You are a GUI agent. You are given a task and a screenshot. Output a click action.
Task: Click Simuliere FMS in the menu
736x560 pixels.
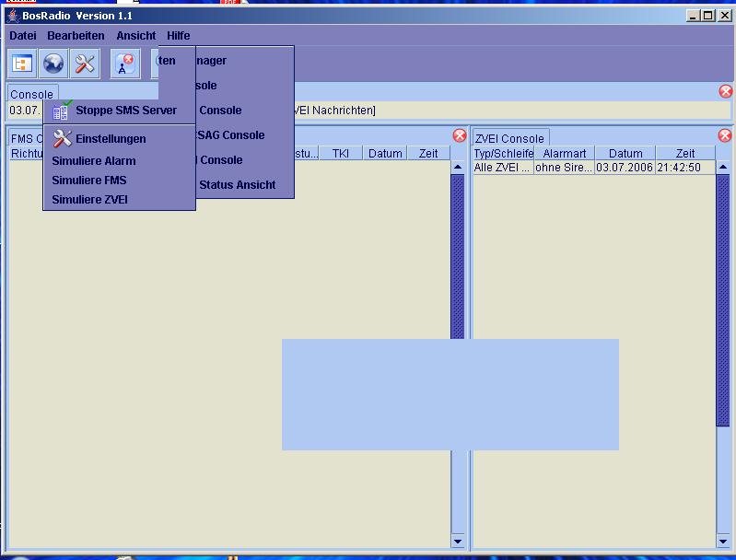point(89,181)
